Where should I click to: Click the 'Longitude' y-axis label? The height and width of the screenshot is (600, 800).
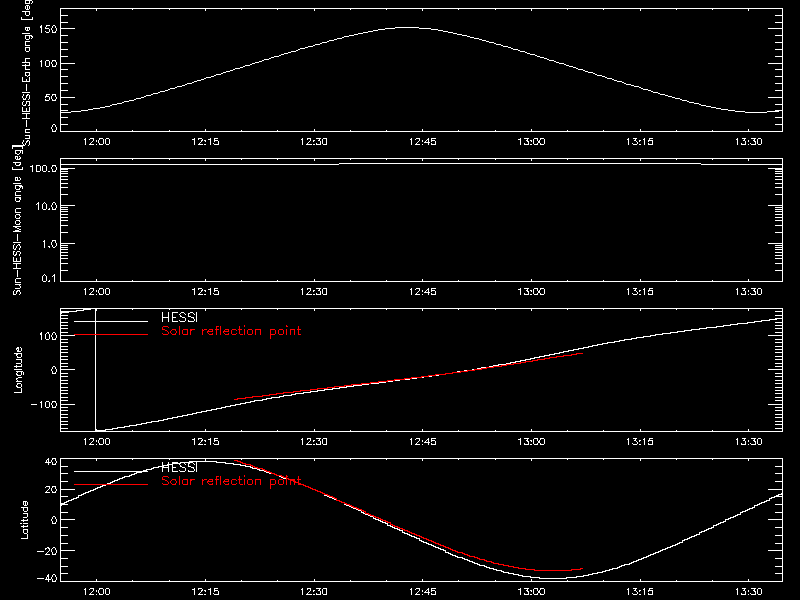pyautogui.click(x=18, y=370)
